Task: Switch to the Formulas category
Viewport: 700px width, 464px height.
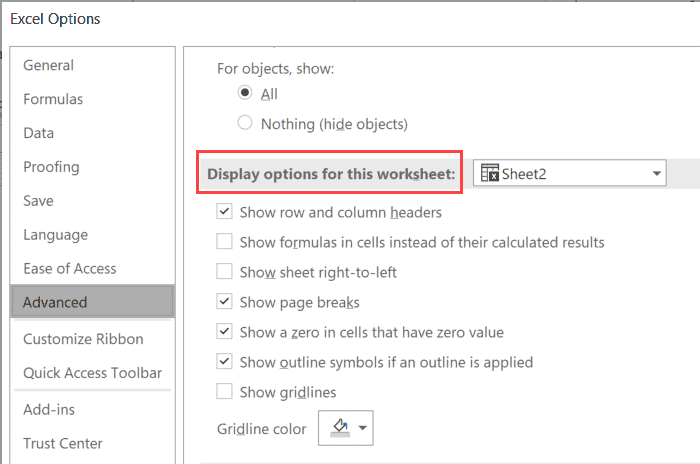Action: tap(53, 99)
